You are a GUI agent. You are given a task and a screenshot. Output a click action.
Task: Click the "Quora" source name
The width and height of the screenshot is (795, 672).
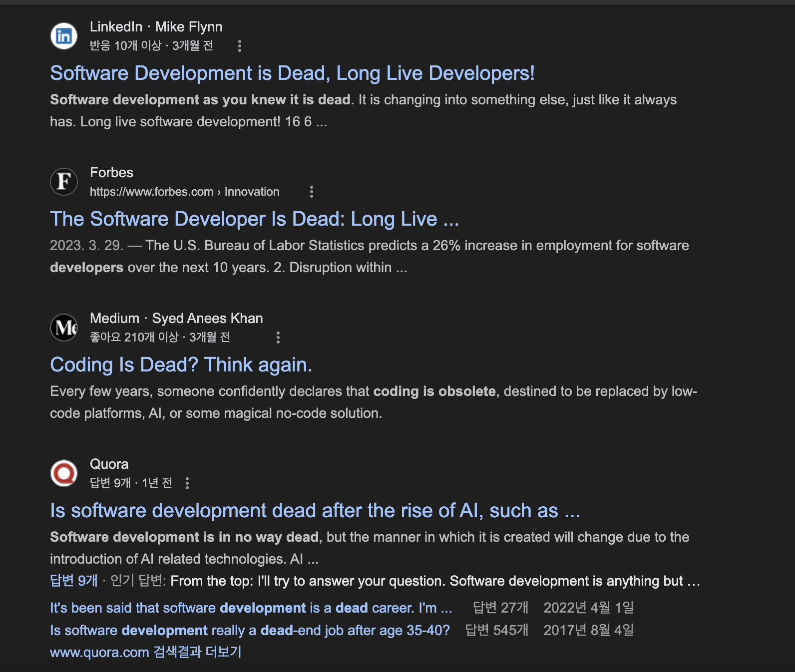[x=109, y=464]
